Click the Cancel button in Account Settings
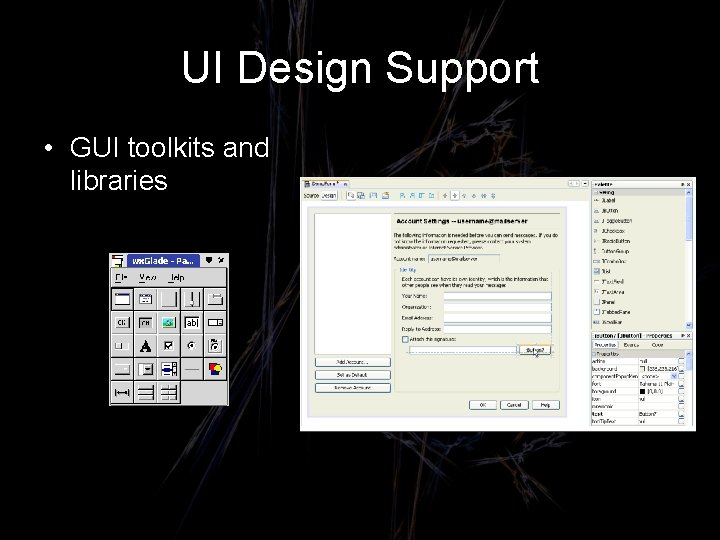The image size is (720, 540). click(514, 405)
